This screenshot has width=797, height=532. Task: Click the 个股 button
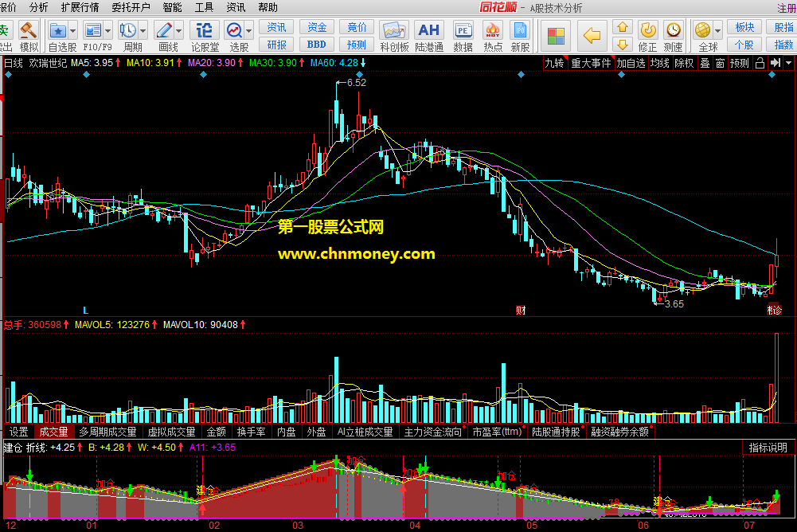(x=744, y=45)
